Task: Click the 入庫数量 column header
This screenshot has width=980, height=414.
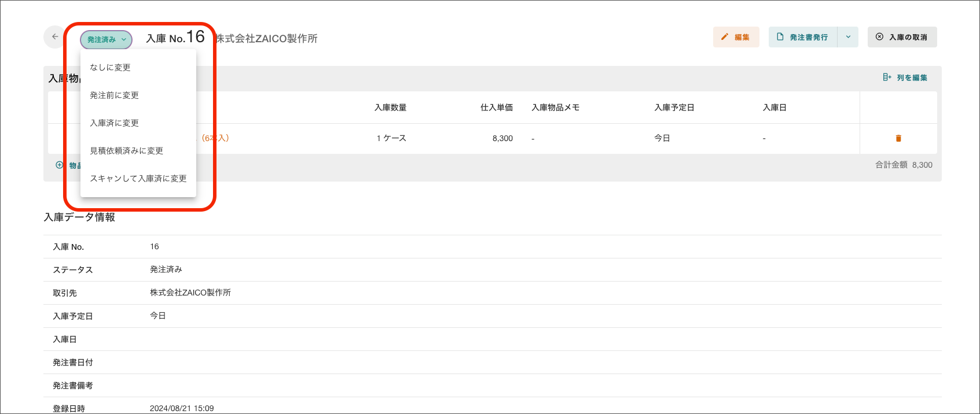Action: [390, 108]
